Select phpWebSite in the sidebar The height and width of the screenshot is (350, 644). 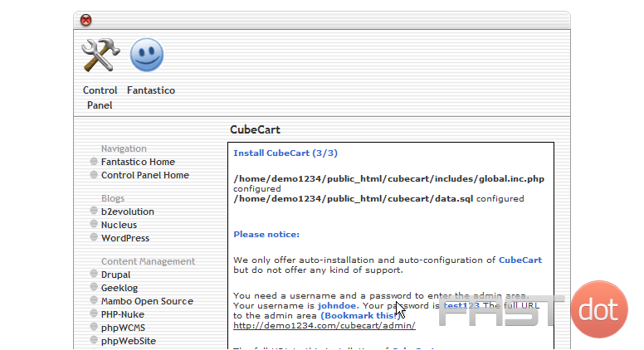(129, 341)
